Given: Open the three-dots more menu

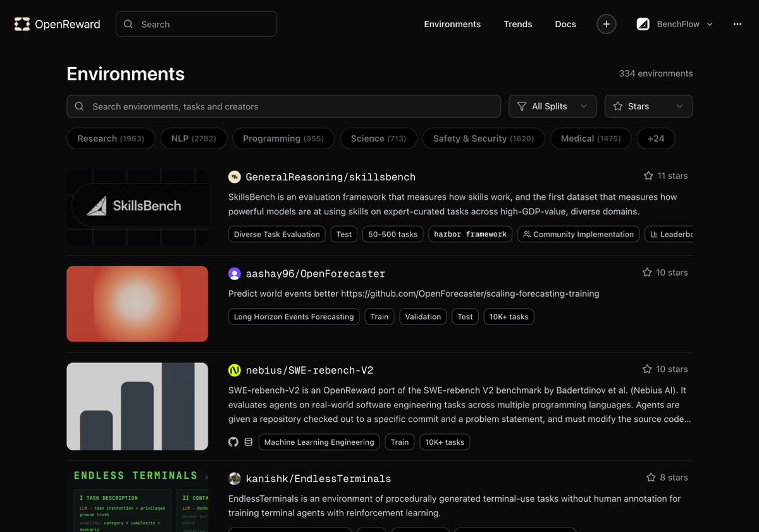Looking at the screenshot, I should click(737, 24).
